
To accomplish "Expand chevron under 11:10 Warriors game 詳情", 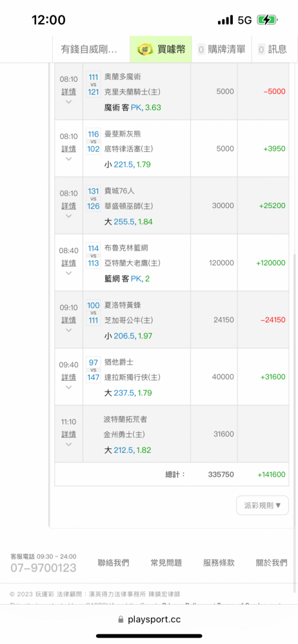I will click(69, 444).
